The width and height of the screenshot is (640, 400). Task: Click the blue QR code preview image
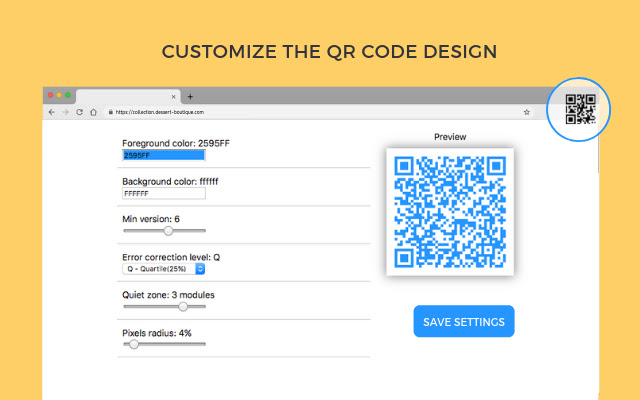[450, 212]
